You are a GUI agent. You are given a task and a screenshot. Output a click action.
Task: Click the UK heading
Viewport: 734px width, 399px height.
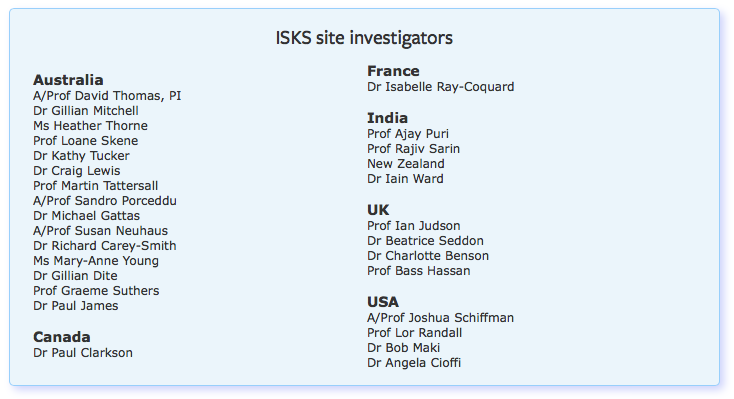[x=378, y=210]
